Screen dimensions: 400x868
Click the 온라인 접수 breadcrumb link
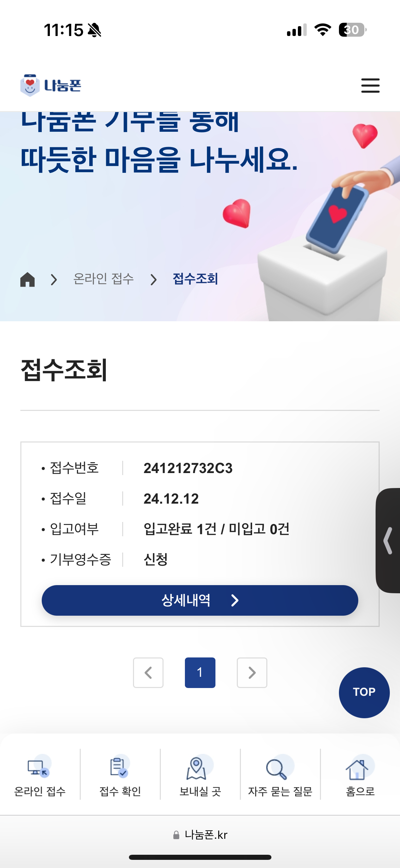click(x=103, y=279)
